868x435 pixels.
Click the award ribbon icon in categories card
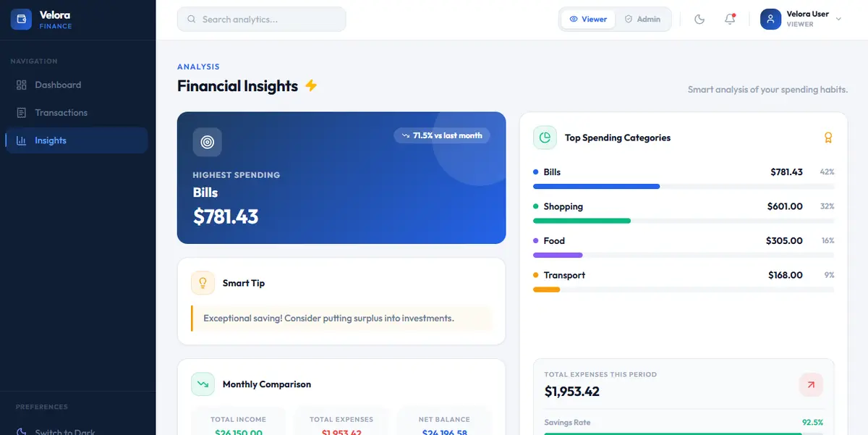(x=829, y=138)
